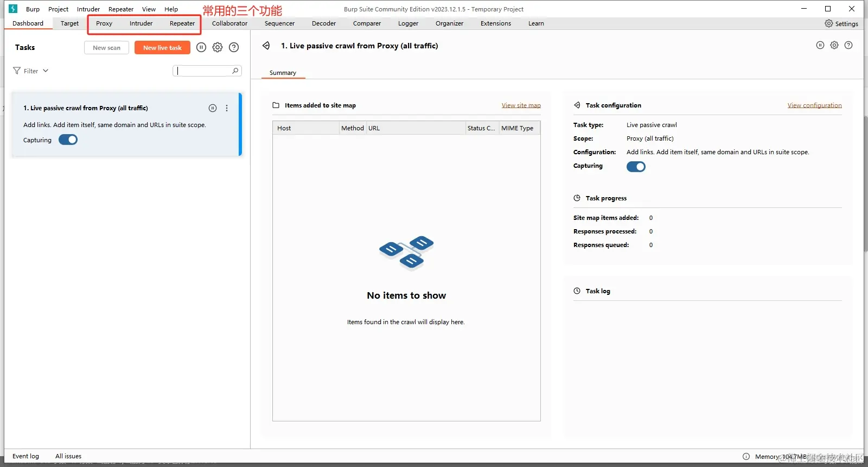The image size is (868, 467).
Task: Switch to the Logger tab
Action: (408, 23)
